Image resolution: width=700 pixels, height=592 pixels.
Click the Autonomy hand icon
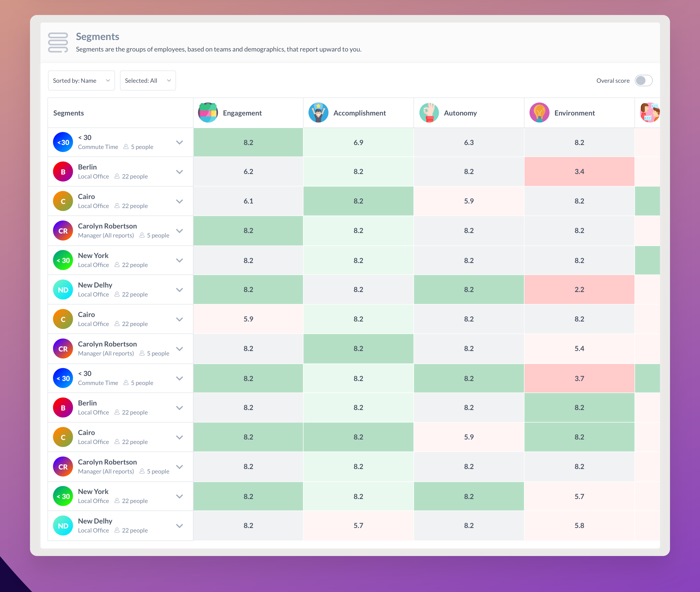coord(429,113)
